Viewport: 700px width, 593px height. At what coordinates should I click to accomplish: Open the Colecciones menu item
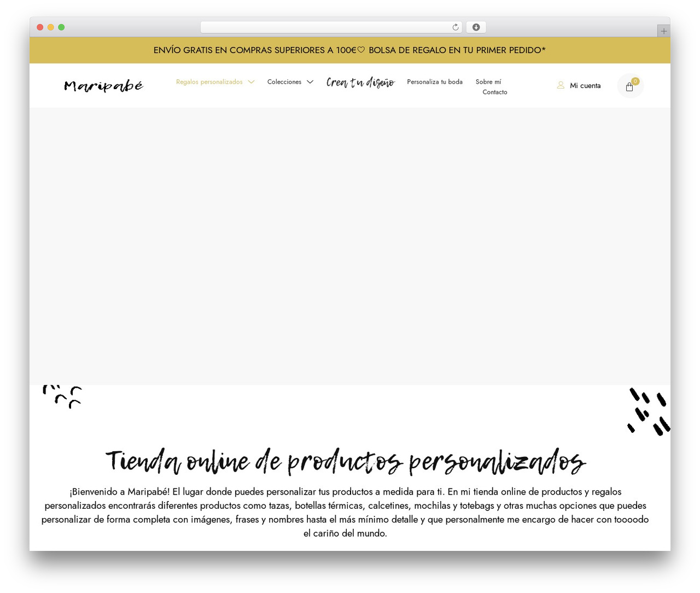point(284,82)
